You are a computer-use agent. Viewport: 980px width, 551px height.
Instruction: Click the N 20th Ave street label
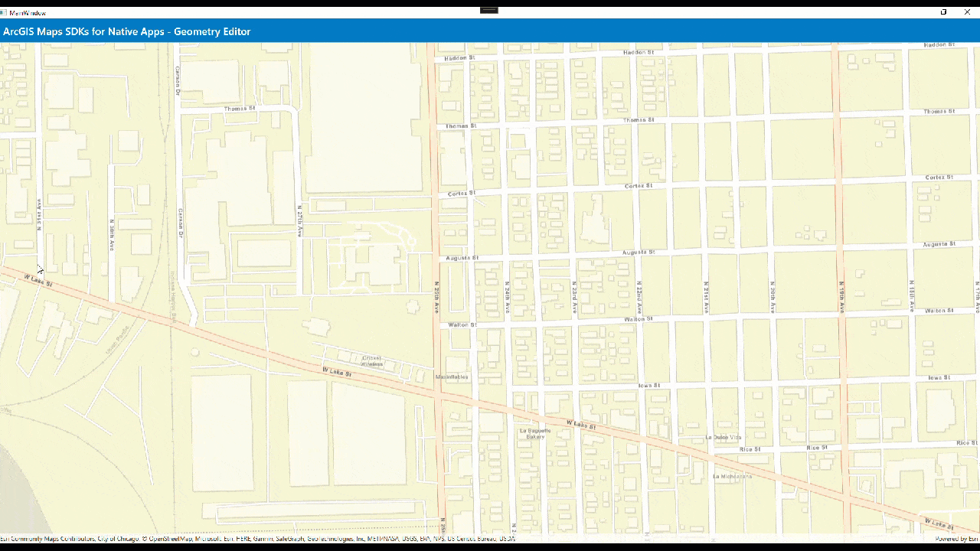[x=771, y=297]
